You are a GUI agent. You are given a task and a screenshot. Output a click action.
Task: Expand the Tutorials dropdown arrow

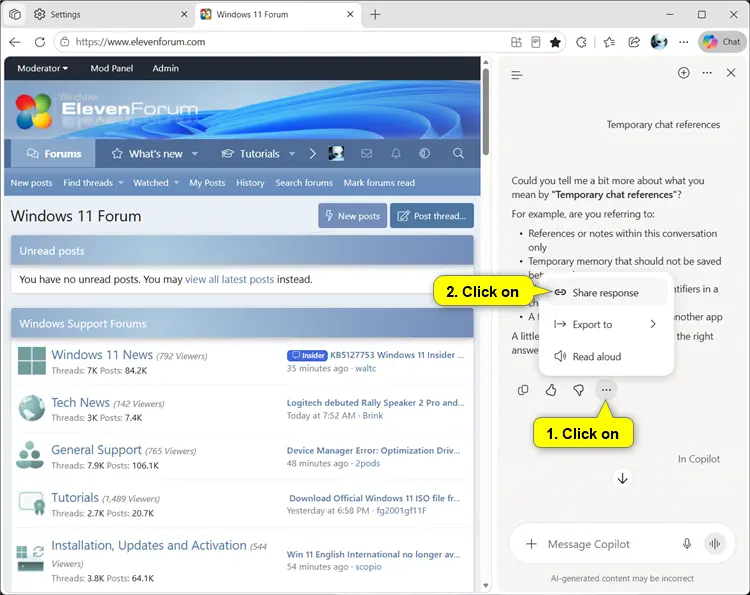(x=292, y=154)
